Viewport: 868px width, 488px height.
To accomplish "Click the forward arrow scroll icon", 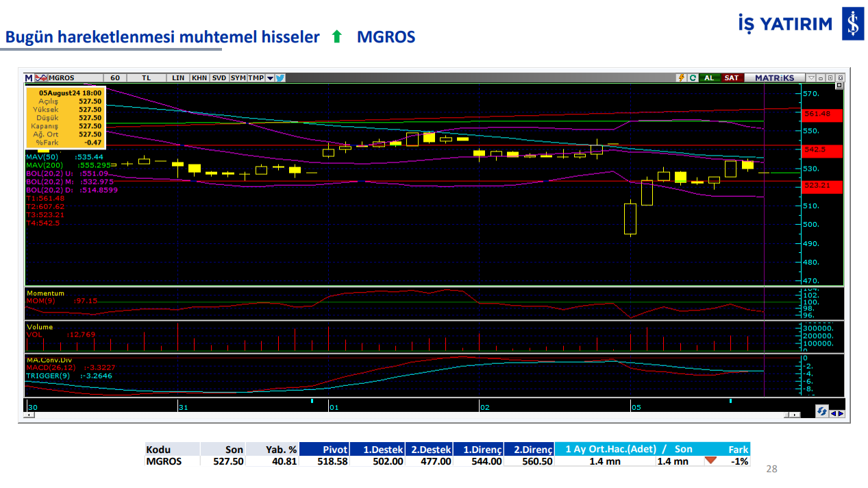I will point(841,413).
